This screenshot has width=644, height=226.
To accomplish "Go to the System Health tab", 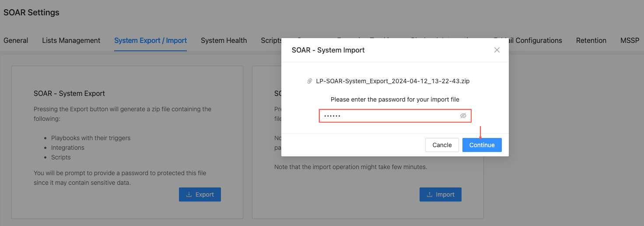I will click(224, 40).
